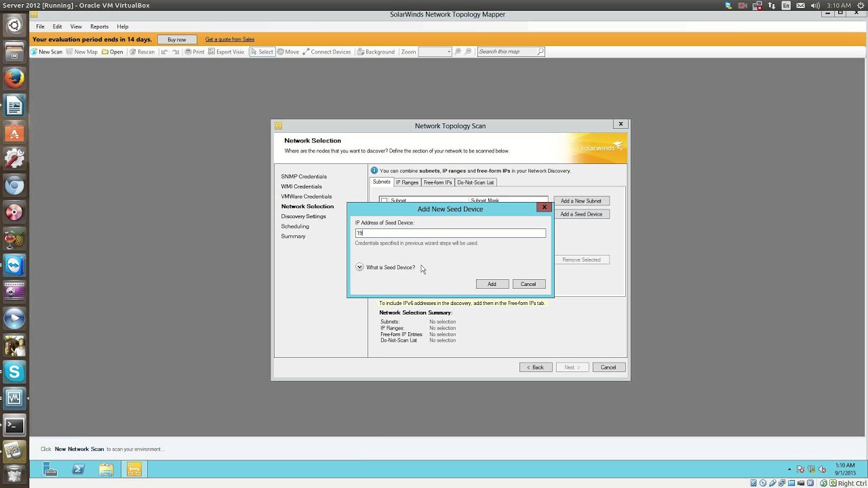Click the Buy now button
The image size is (868, 488).
tap(176, 39)
